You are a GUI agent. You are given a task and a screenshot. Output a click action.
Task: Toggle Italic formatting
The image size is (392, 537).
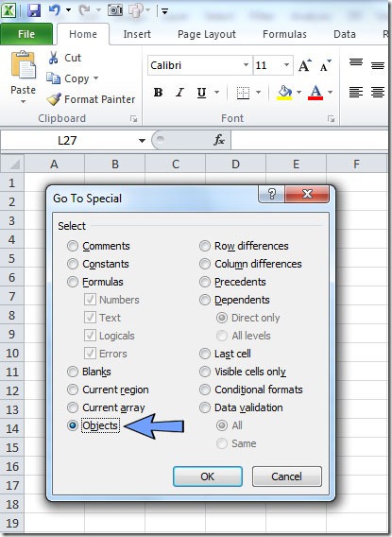[179, 92]
